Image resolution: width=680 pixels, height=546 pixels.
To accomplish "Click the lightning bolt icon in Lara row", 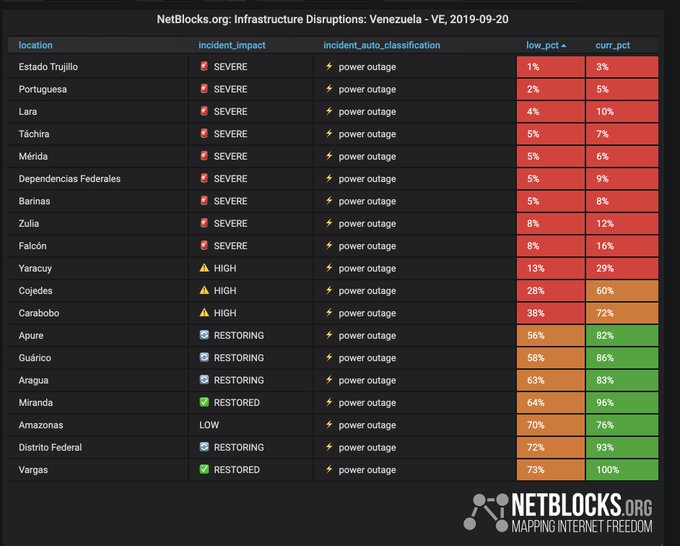I will pyautogui.click(x=329, y=111).
